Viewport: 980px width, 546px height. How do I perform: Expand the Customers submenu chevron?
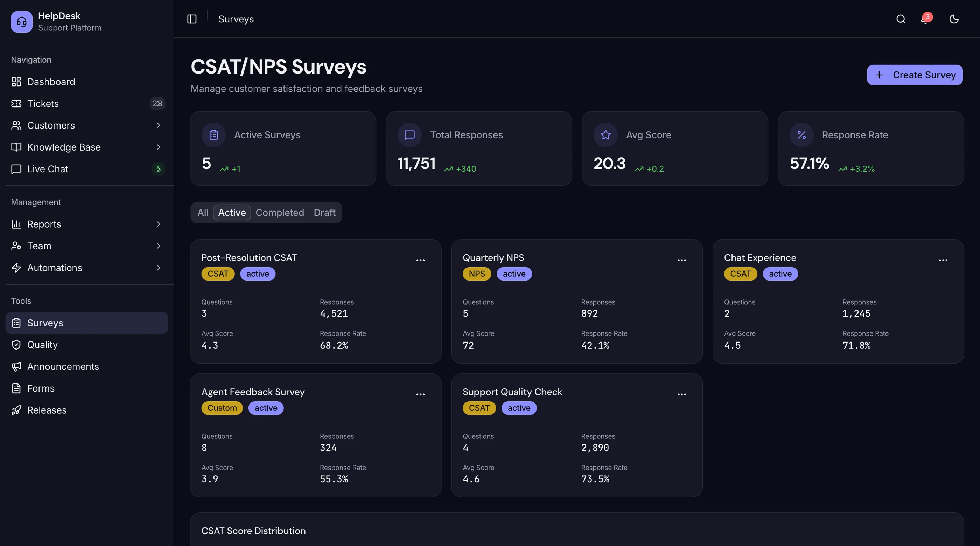(159, 125)
